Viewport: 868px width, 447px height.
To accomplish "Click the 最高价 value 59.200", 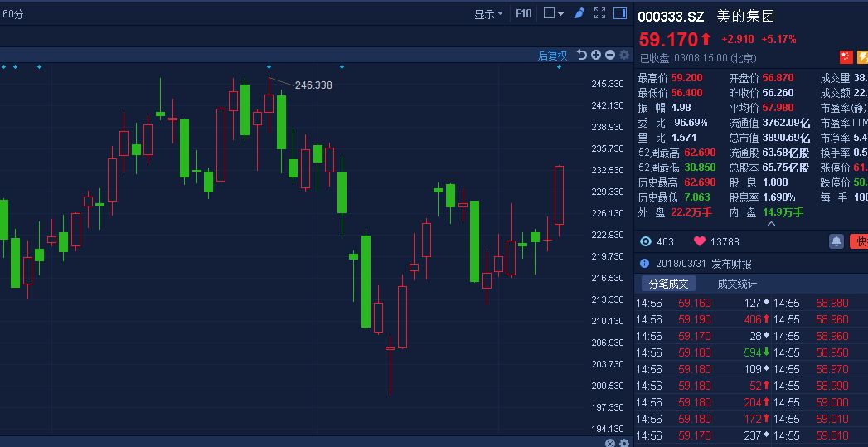I will [686, 78].
